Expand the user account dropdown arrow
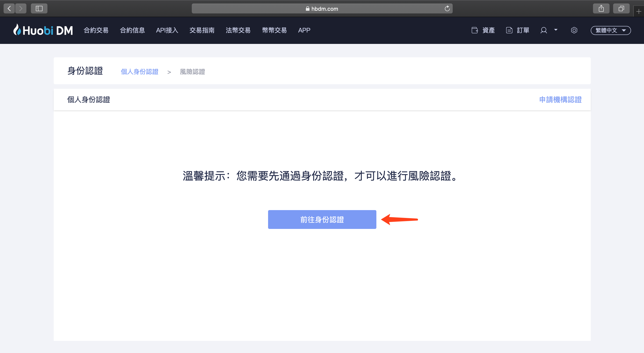Screen dimensions: 644x353 [555, 30]
